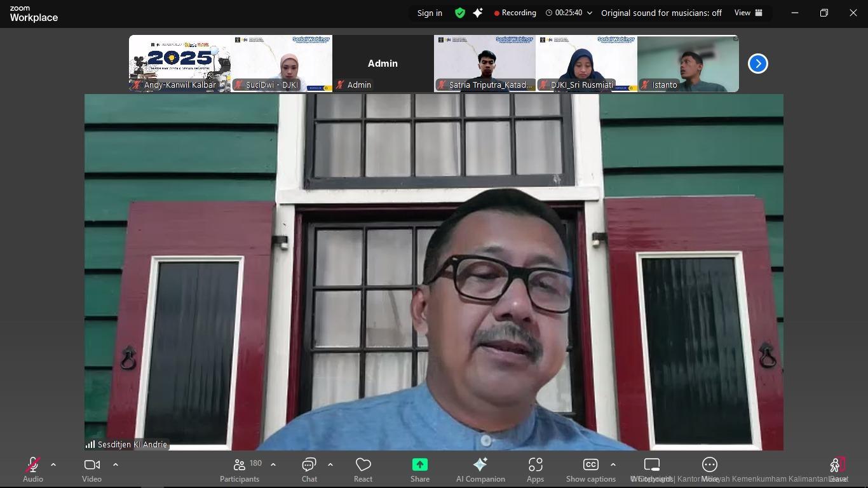Expand the video options arrow
Viewport: 868px width, 488px height.
pos(116,464)
